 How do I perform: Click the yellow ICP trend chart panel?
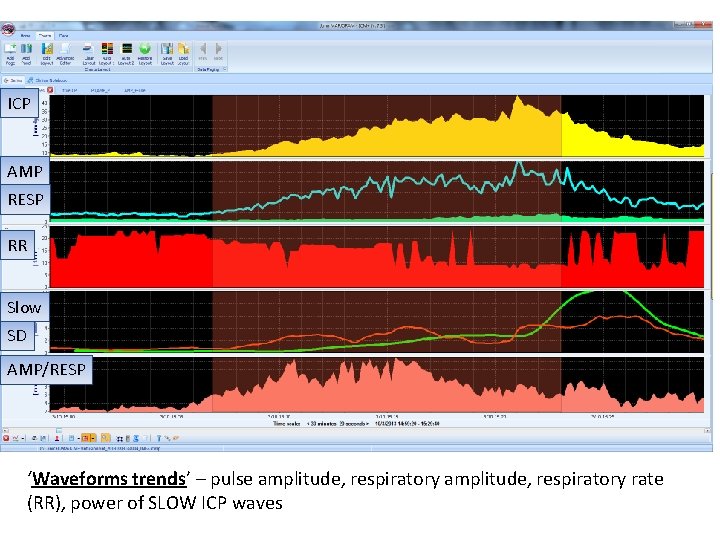click(x=377, y=126)
